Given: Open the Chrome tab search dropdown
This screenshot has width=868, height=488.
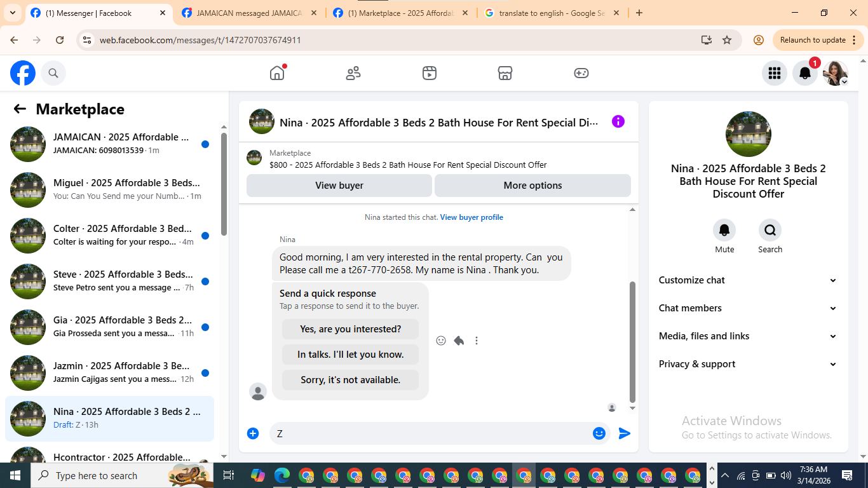Looking at the screenshot, I should [x=13, y=13].
